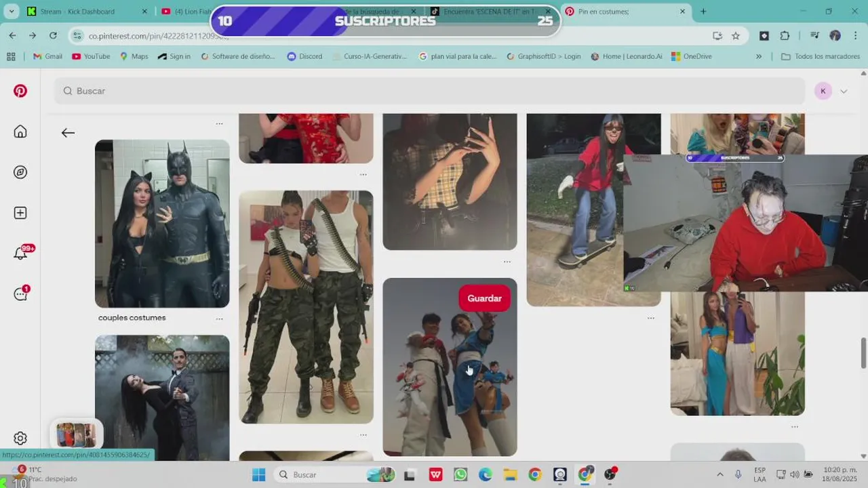
Task: Open the GraphisoftID Login bookmark
Action: [543, 56]
